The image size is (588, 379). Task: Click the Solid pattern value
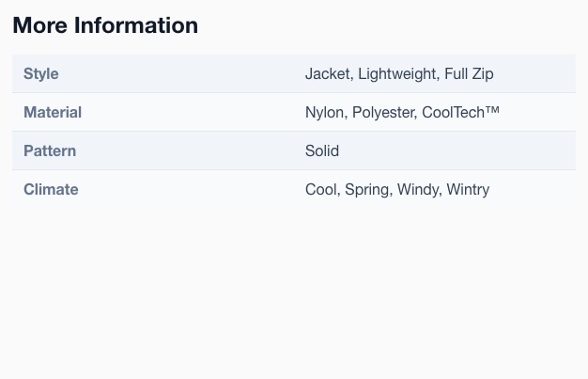coord(322,150)
